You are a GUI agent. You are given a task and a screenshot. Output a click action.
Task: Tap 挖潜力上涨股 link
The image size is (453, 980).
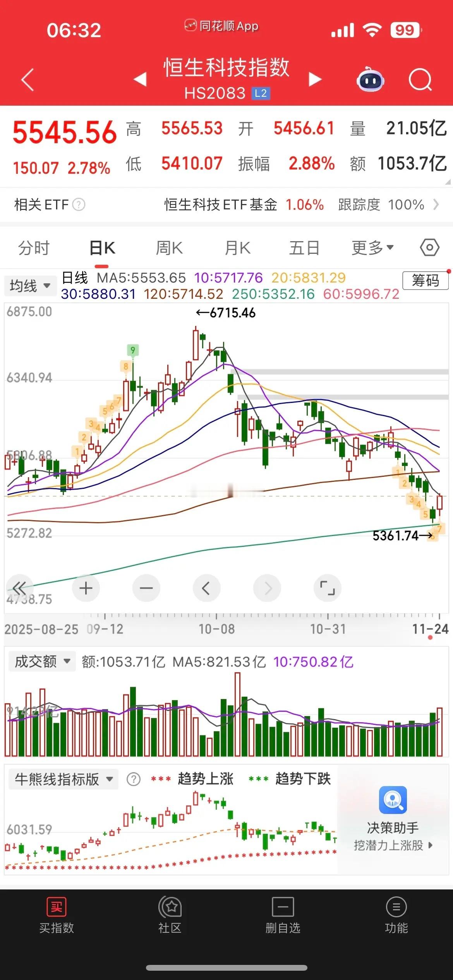[x=393, y=845]
